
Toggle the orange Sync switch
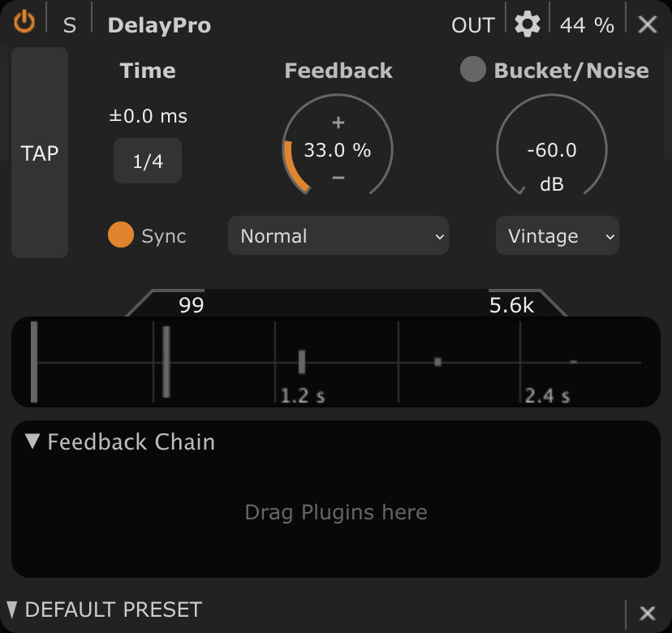[x=121, y=235]
